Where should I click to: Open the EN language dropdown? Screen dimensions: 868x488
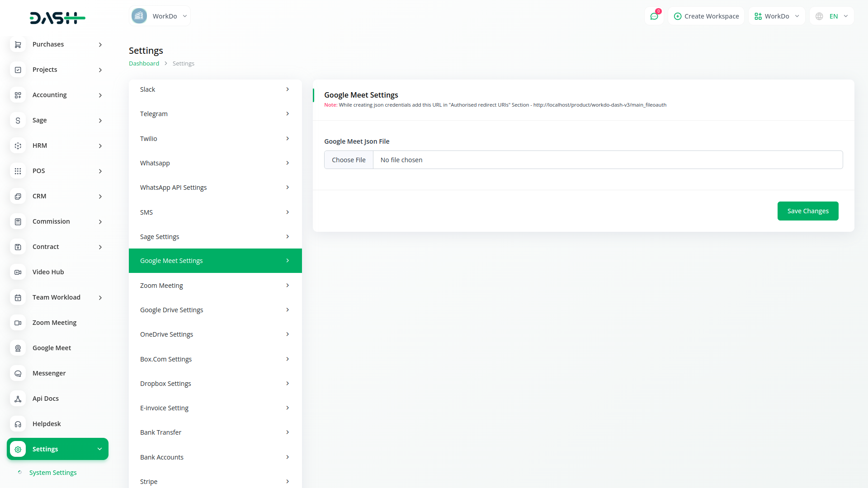832,16
